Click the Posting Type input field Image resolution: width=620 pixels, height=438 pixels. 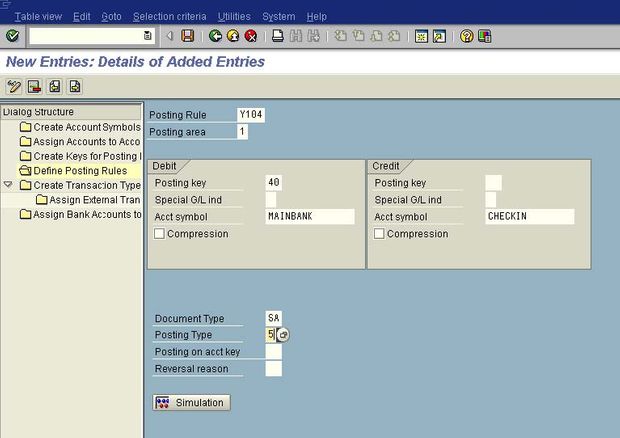click(271, 334)
